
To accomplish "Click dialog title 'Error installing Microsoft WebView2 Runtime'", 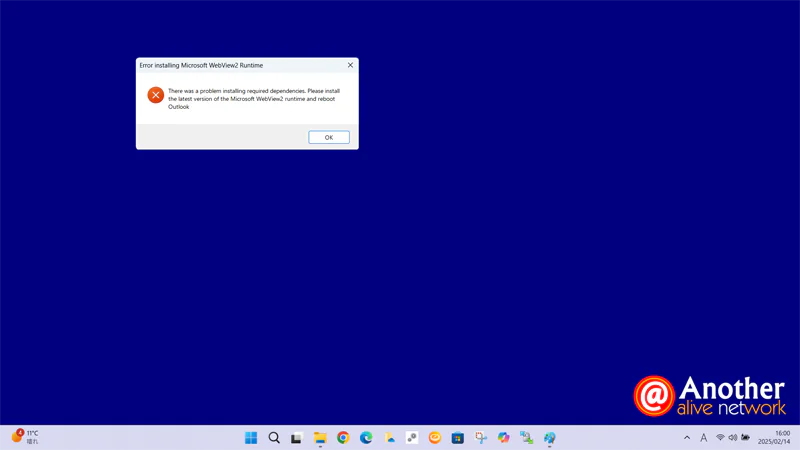I will click(x=201, y=65).
